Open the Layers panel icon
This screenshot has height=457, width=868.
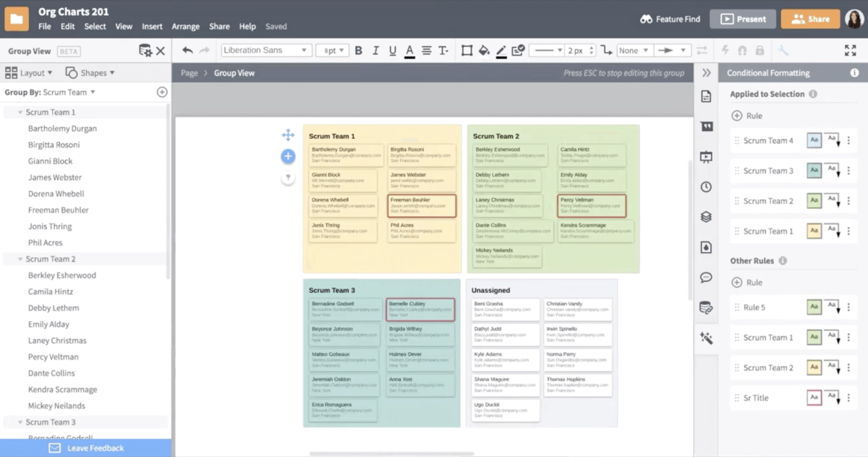[x=707, y=216]
